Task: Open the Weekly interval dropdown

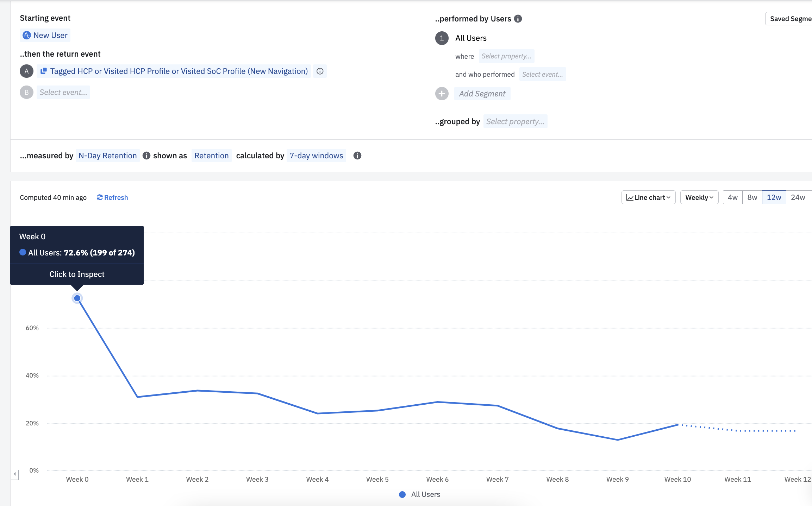Action: tap(699, 197)
